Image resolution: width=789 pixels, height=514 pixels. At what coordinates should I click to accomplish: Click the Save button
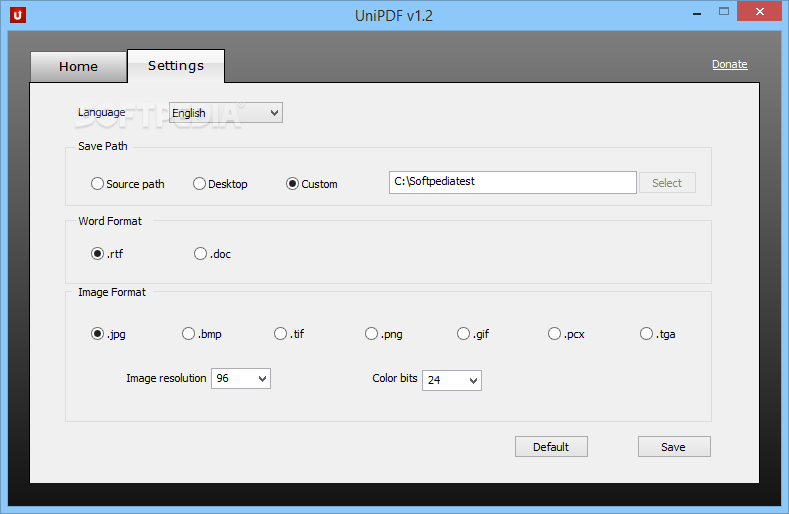674,447
